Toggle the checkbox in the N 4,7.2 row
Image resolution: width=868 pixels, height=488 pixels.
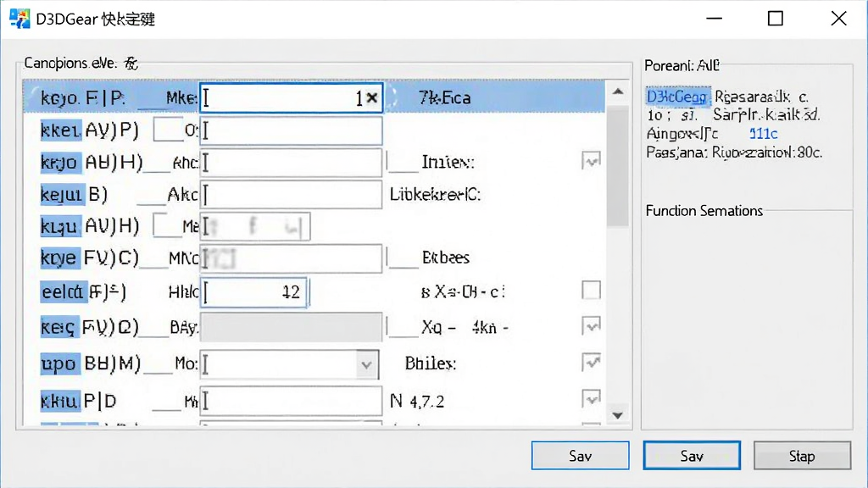(x=591, y=399)
